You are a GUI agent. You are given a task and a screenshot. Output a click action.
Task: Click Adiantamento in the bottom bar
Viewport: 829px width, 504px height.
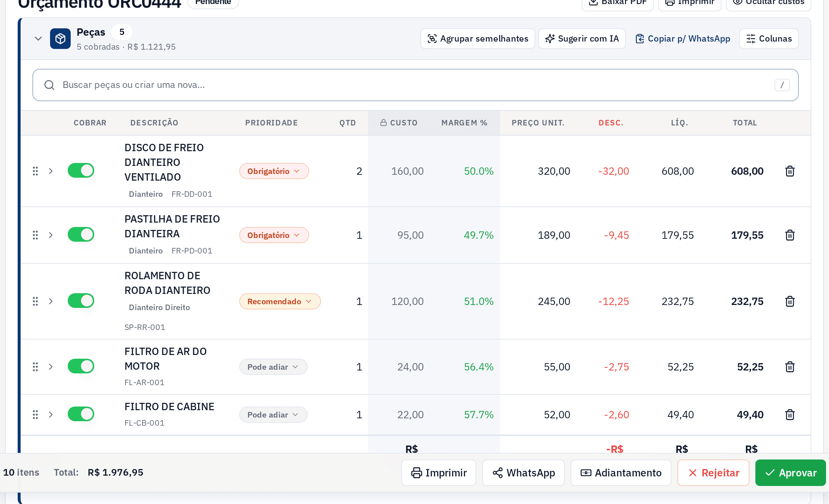click(x=621, y=473)
